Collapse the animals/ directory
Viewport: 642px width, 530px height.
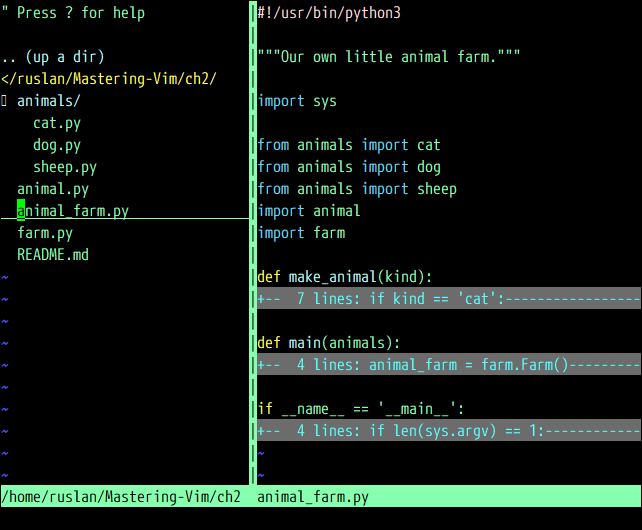(48, 101)
